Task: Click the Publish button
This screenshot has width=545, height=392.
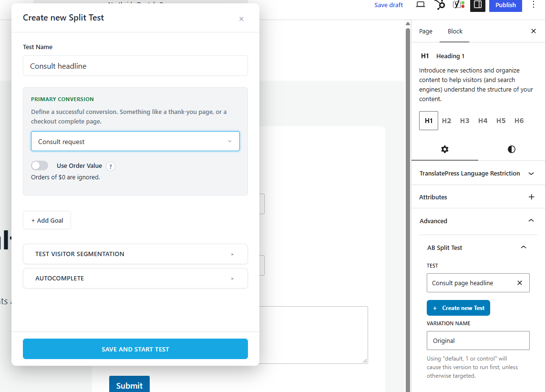Action: click(x=505, y=5)
